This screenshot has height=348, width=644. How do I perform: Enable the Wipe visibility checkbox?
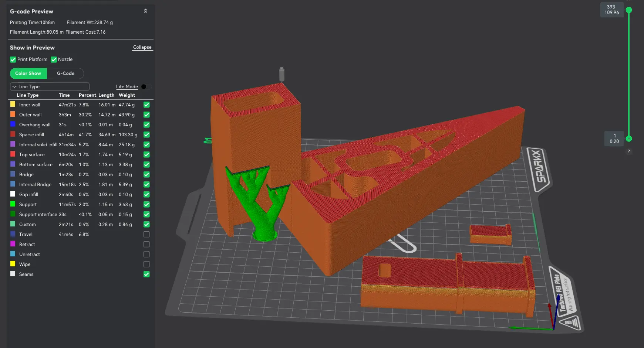pyautogui.click(x=146, y=264)
